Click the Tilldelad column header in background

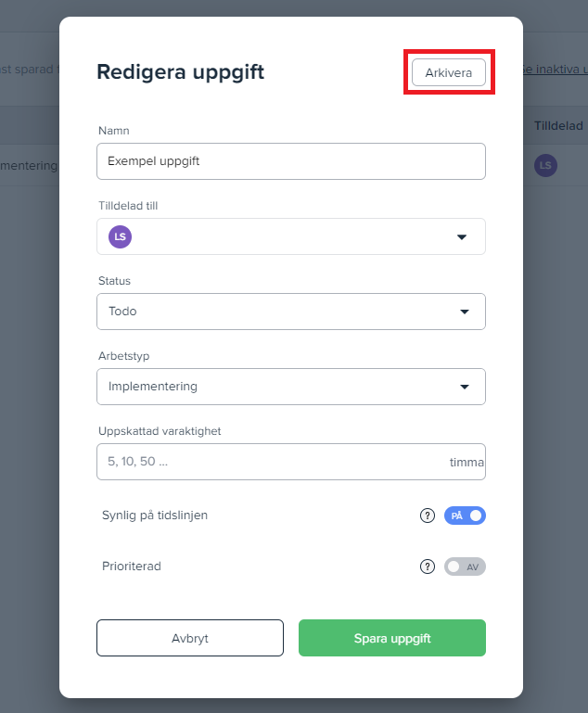tap(558, 125)
